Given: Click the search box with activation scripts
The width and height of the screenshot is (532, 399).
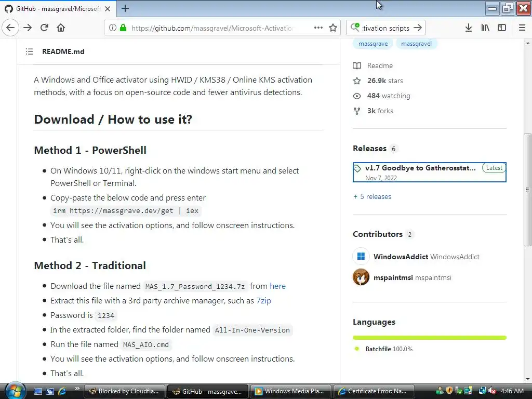Looking at the screenshot, I should tap(386, 28).
